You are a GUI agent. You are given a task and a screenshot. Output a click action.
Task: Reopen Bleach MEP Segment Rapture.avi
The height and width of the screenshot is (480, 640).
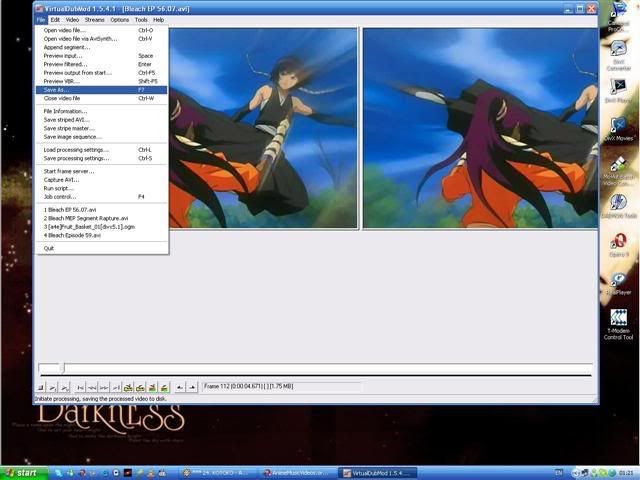tap(102, 218)
